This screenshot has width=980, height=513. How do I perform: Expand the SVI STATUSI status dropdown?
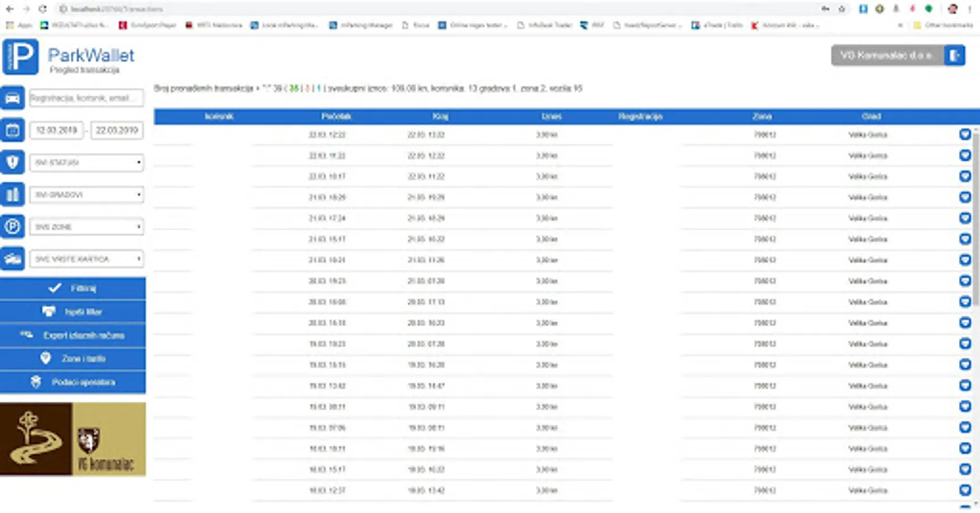(x=86, y=162)
